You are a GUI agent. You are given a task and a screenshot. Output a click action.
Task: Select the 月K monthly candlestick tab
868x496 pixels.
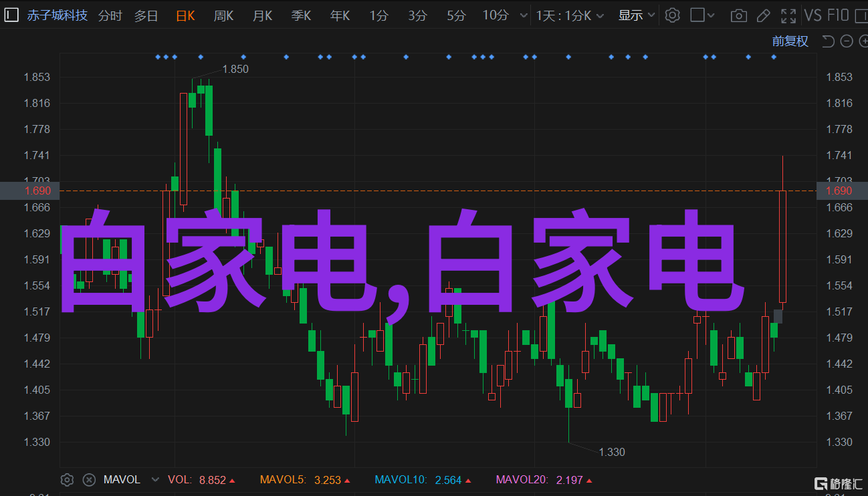262,15
